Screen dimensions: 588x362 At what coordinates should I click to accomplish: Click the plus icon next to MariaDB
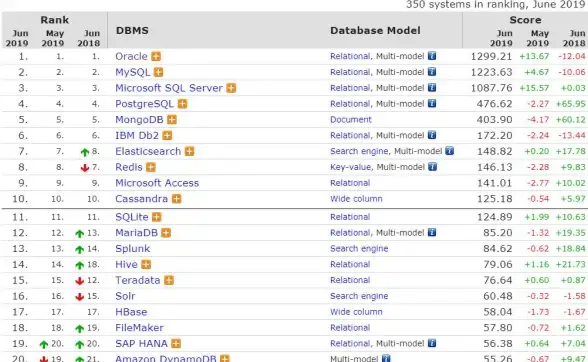click(166, 233)
